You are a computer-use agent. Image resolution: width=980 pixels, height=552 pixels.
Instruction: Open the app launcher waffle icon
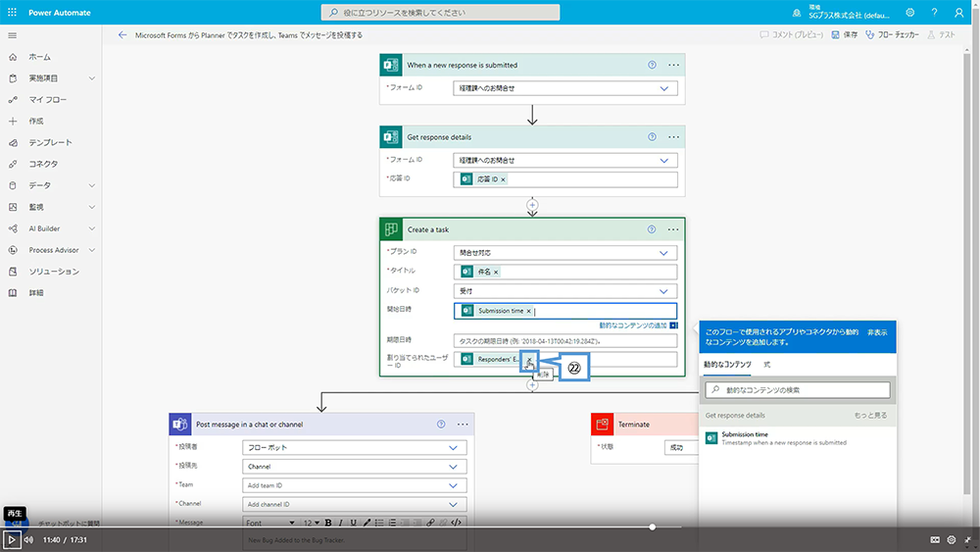[x=12, y=12]
